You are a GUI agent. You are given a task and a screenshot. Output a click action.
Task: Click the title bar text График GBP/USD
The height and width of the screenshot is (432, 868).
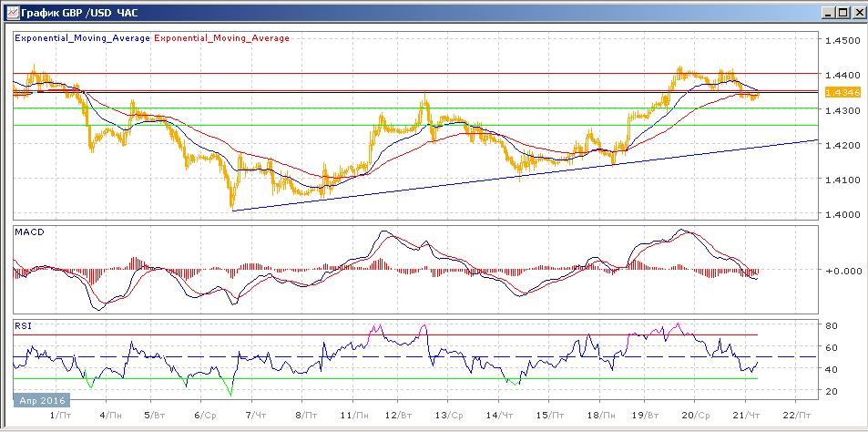71,12
